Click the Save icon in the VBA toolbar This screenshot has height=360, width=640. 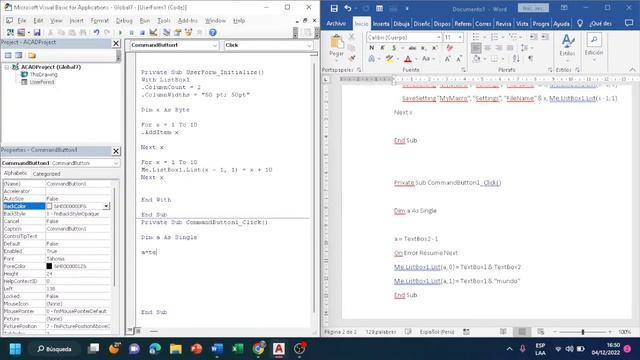pyautogui.click(x=37, y=32)
